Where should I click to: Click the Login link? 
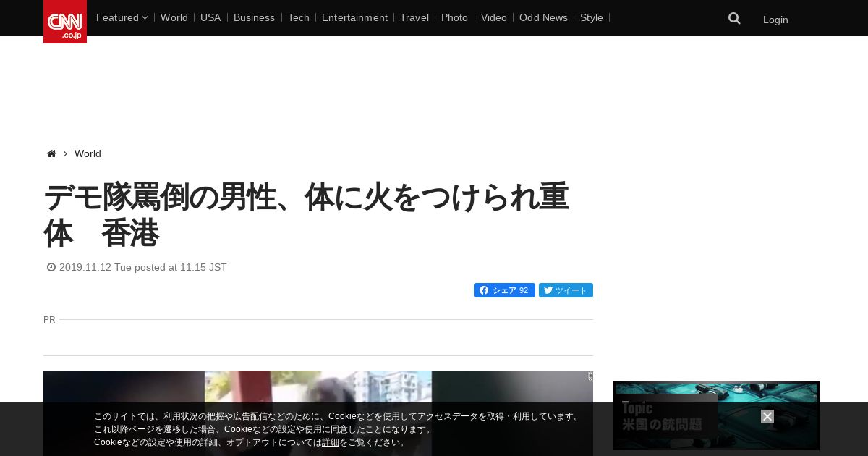click(775, 20)
